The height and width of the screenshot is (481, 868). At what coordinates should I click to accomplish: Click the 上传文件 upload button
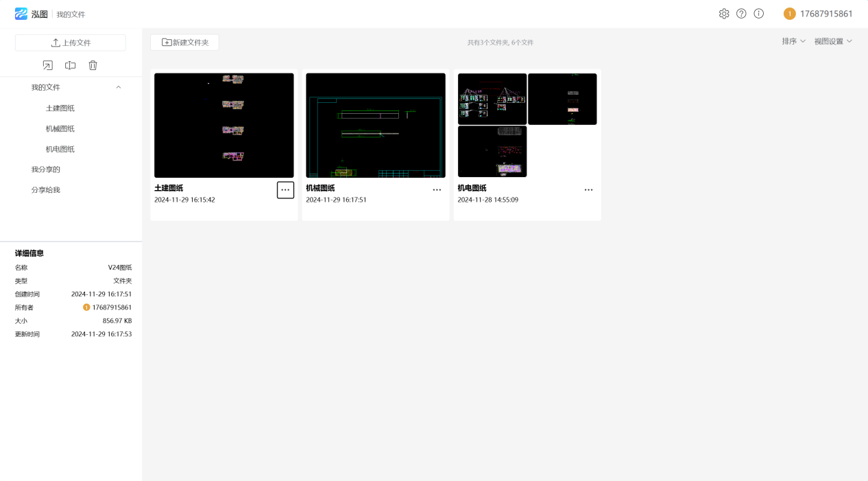click(71, 43)
